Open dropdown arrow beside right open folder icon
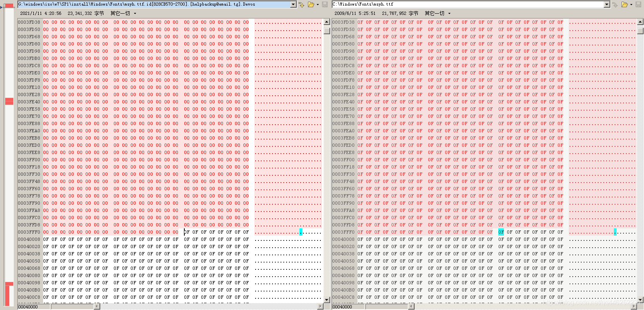644x310 pixels. [631, 5]
